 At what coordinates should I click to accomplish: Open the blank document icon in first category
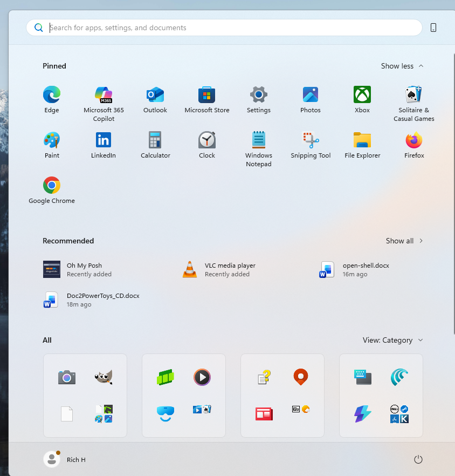click(67, 414)
